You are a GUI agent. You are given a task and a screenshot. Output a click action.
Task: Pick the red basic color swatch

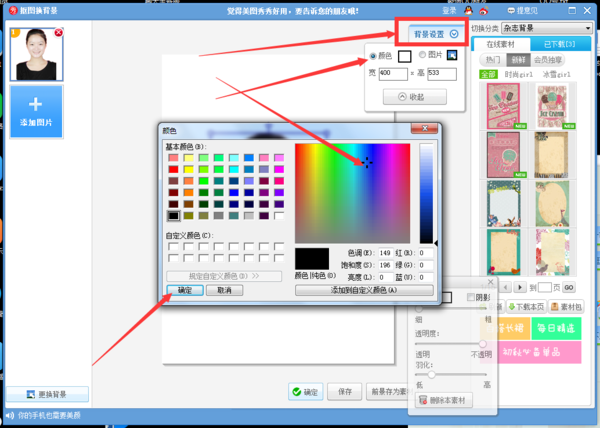coord(173,169)
